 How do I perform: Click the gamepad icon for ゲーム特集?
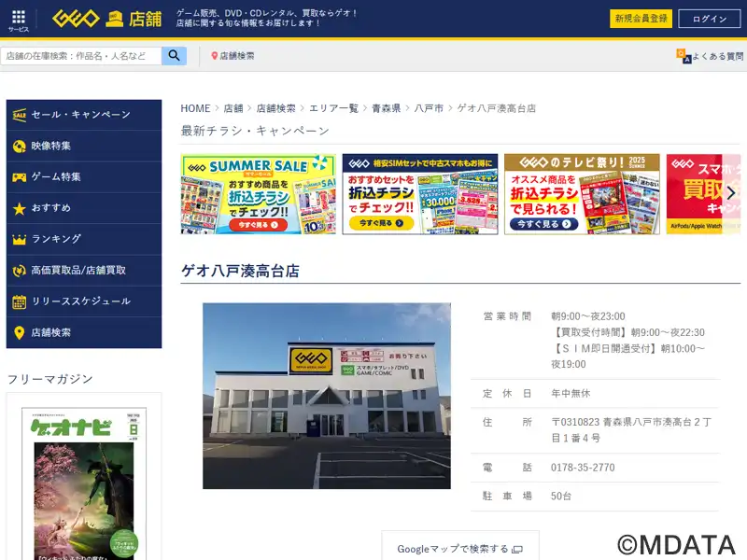point(19,177)
